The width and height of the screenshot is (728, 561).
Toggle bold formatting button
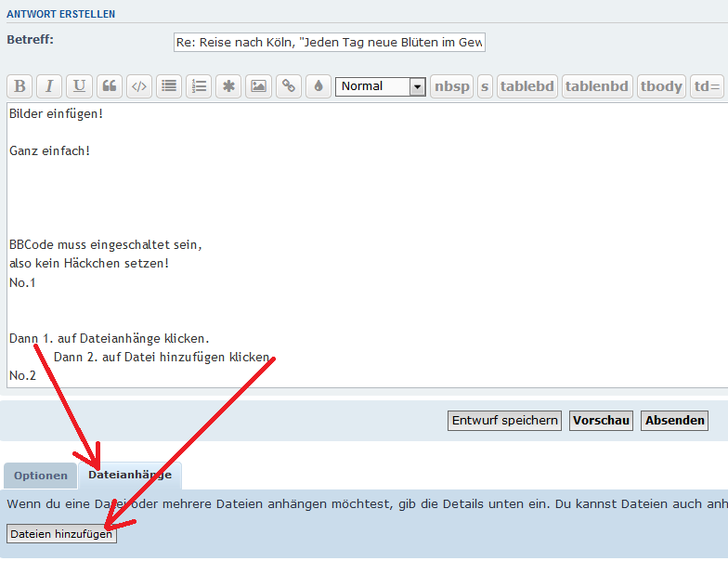pos(19,86)
